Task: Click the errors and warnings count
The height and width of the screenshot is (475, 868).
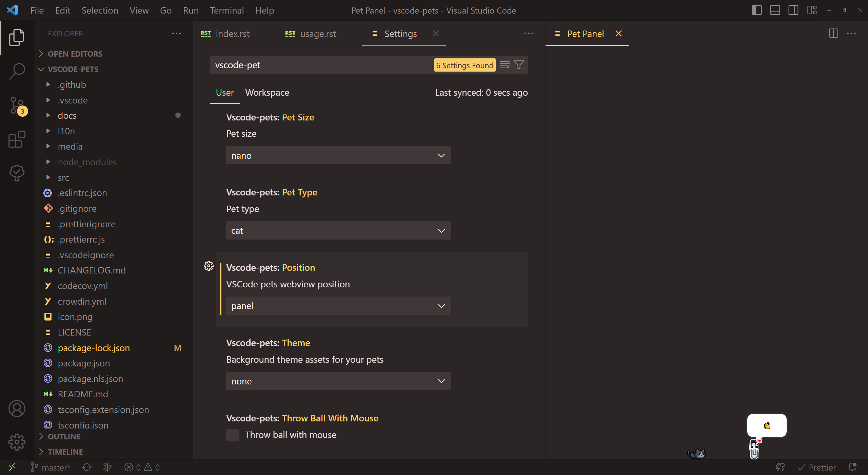Action: [142, 468]
